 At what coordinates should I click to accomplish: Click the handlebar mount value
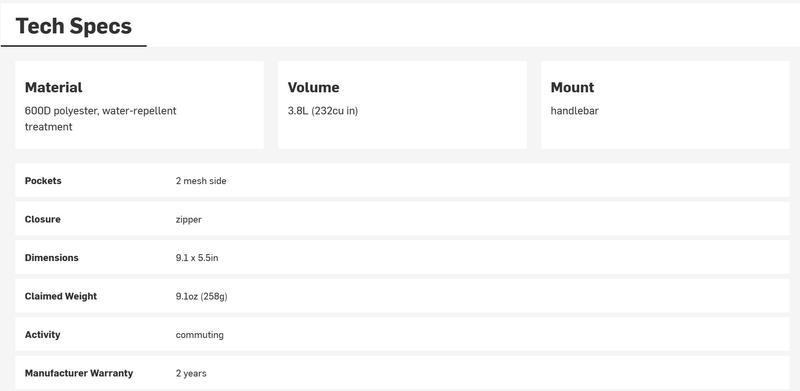click(x=574, y=111)
